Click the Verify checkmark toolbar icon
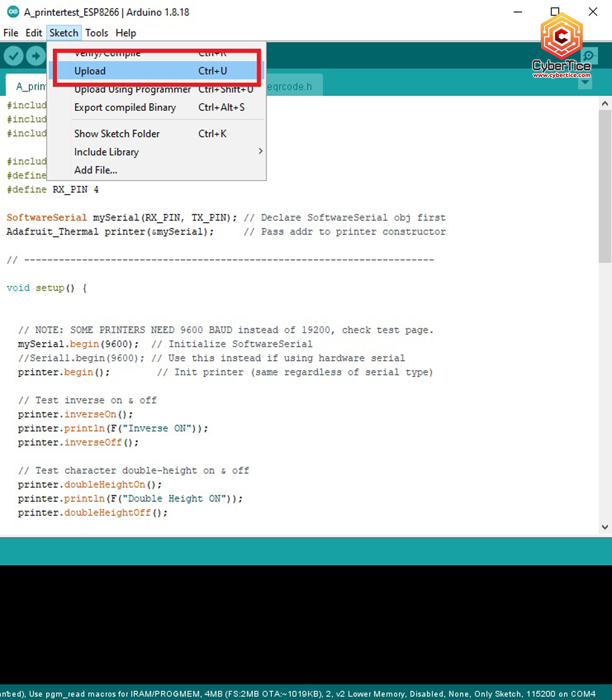 (x=13, y=56)
